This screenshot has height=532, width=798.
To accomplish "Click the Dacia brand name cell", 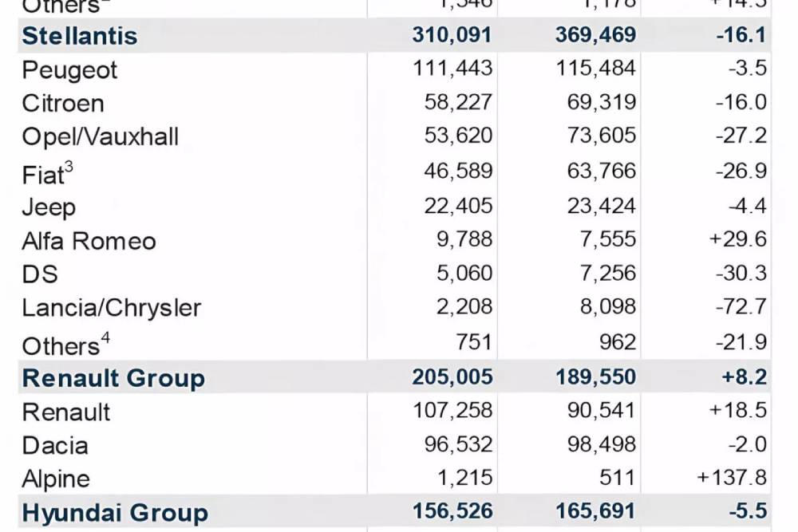I will tap(55, 445).
